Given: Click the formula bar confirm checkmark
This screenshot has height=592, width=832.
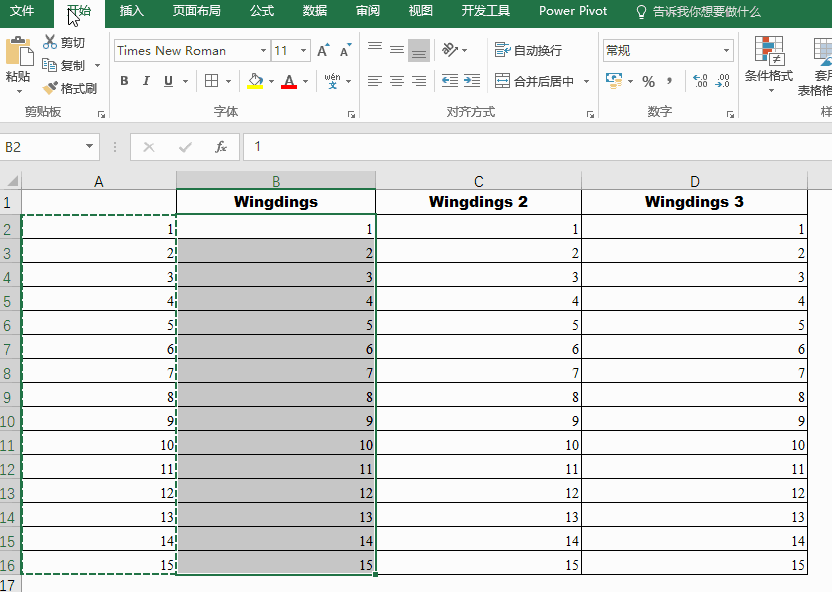Looking at the screenshot, I should [185, 147].
